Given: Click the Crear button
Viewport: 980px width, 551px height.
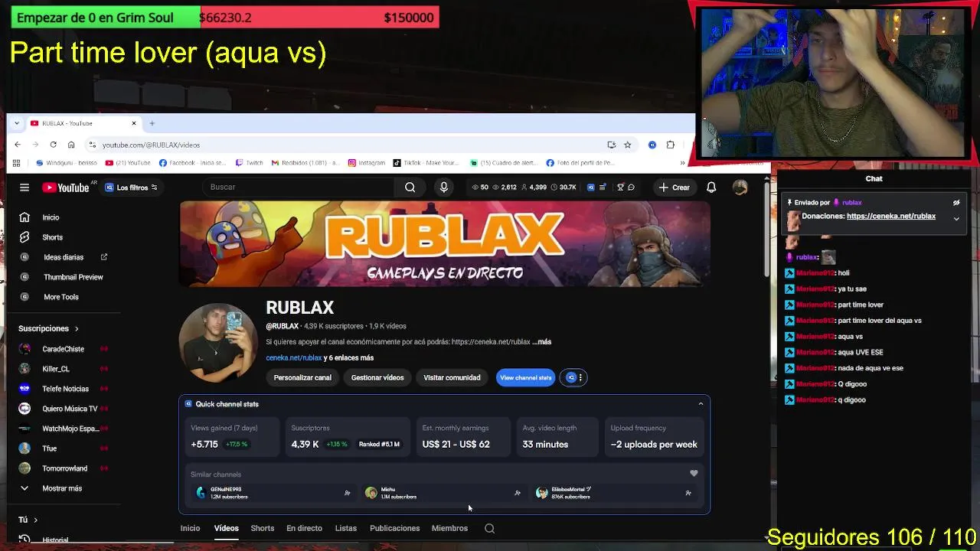Looking at the screenshot, I should pos(675,187).
